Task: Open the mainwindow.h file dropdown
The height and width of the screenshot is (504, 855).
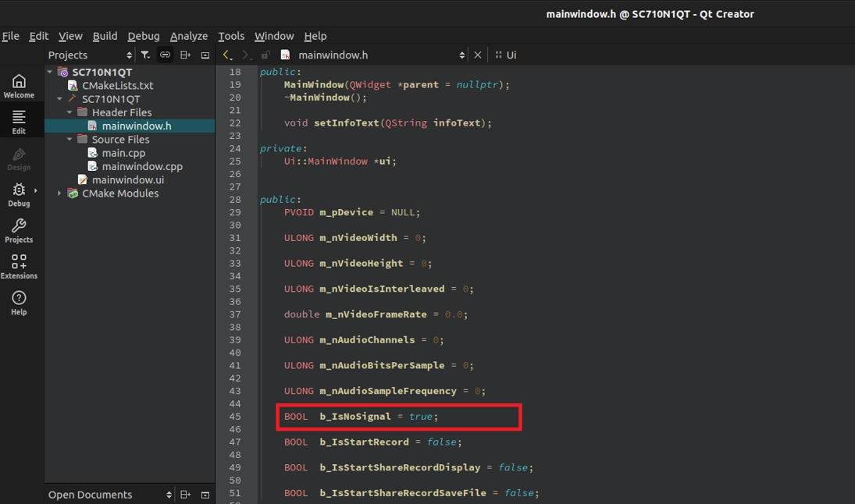Action: 461,55
